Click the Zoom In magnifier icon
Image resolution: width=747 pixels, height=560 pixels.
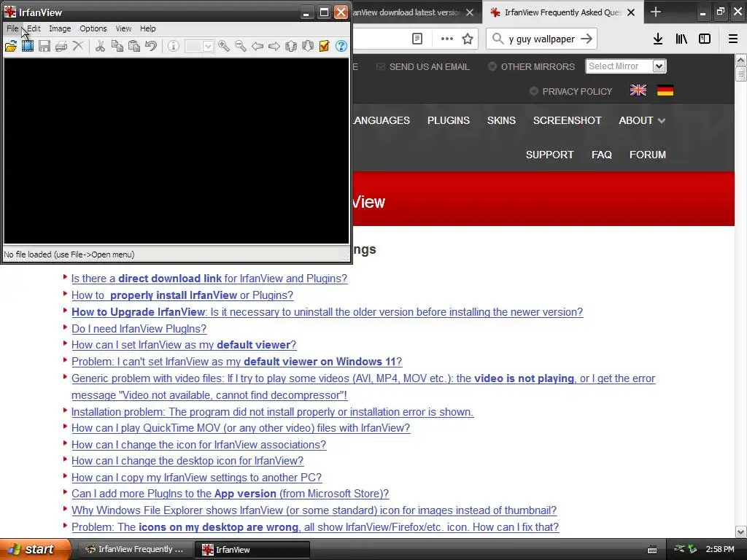click(x=223, y=46)
